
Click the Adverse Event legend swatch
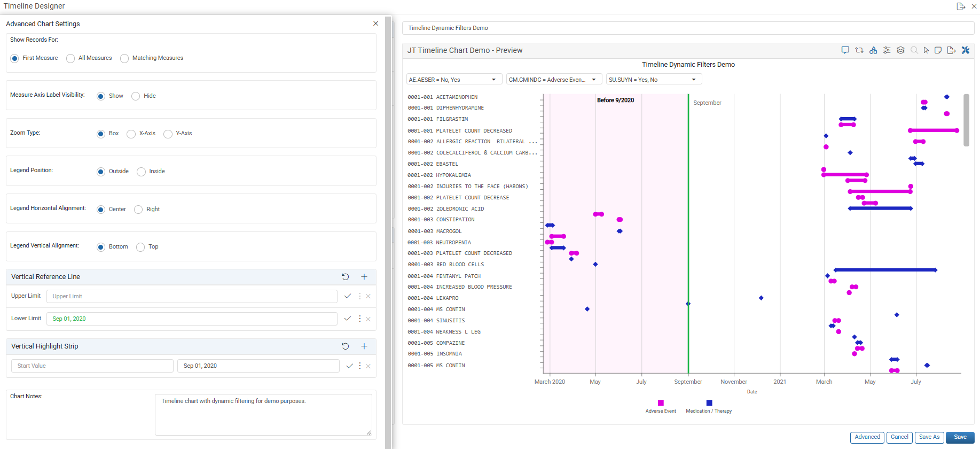click(661, 403)
